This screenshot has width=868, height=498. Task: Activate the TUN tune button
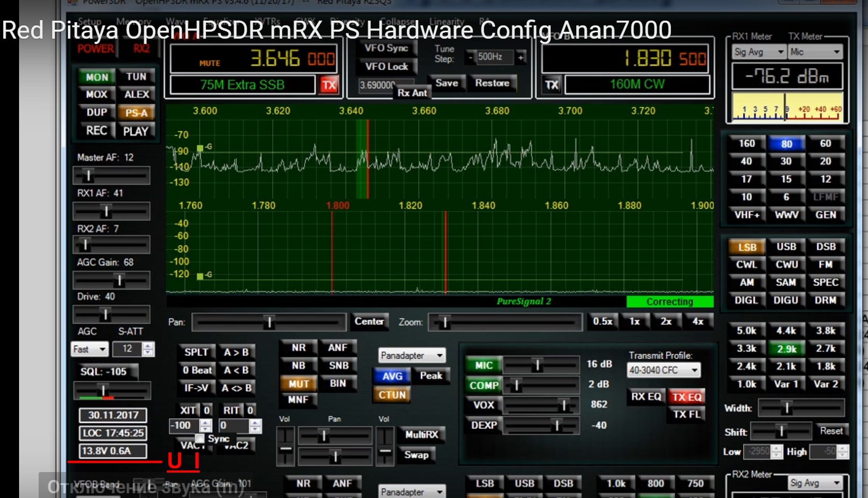tap(136, 77)
